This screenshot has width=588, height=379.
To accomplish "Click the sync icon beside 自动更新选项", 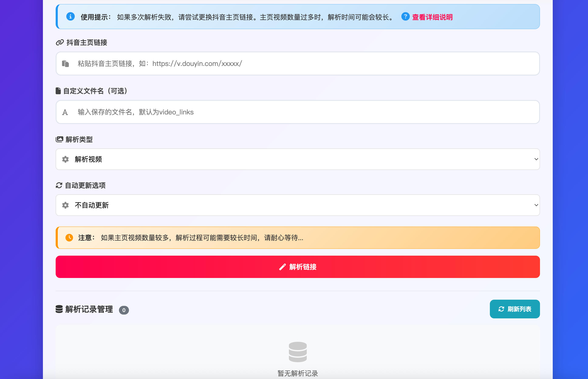I will tap(59, 185).
